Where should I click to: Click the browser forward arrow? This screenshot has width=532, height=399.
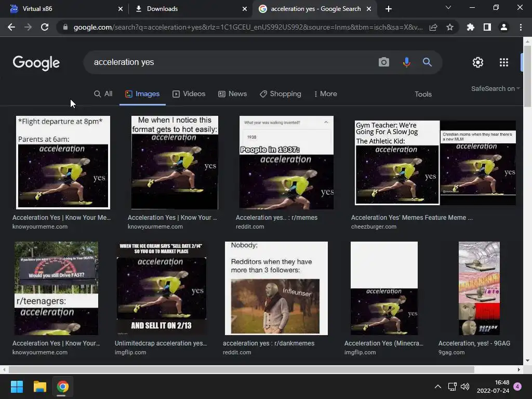tap(28, 27)
